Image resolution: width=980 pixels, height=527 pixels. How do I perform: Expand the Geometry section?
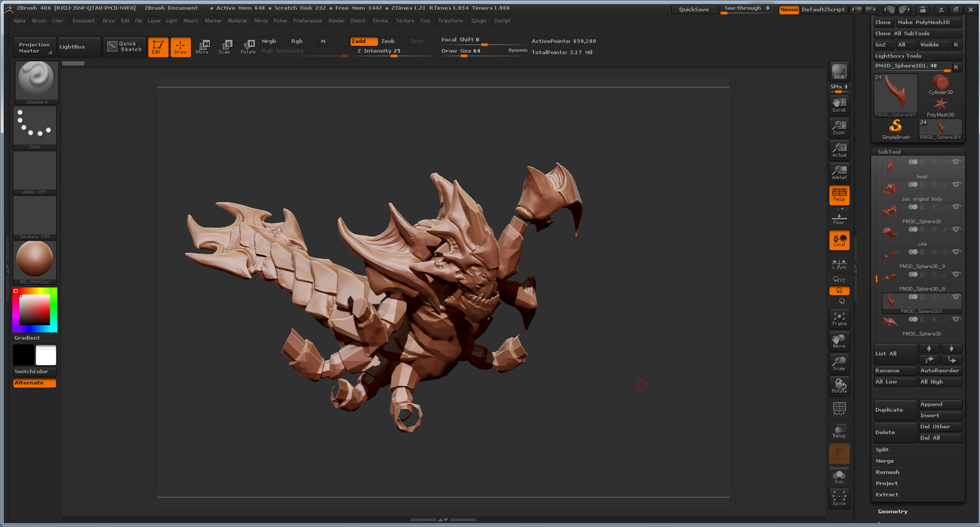coord(892,511)
